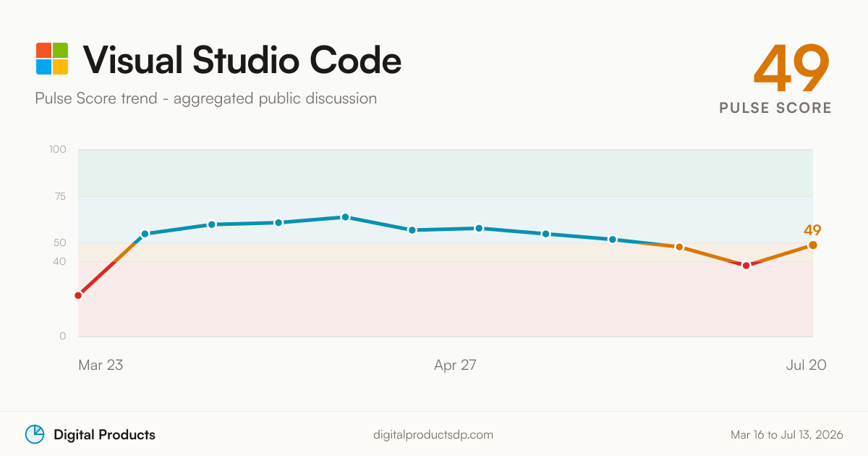Screen dimensions: 868x456
Task: Click the Jul 20 axis label
Action: (x=806, y=365)
